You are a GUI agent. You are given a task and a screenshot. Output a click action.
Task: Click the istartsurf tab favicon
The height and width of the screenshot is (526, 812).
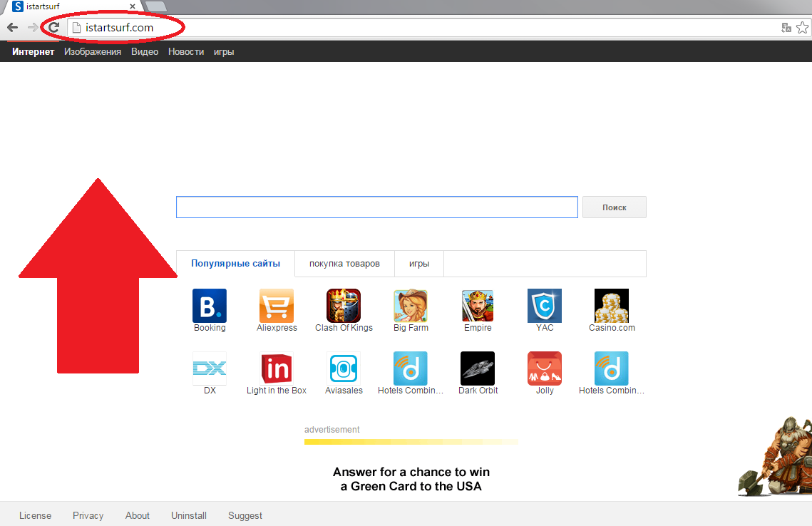[18, 6]
